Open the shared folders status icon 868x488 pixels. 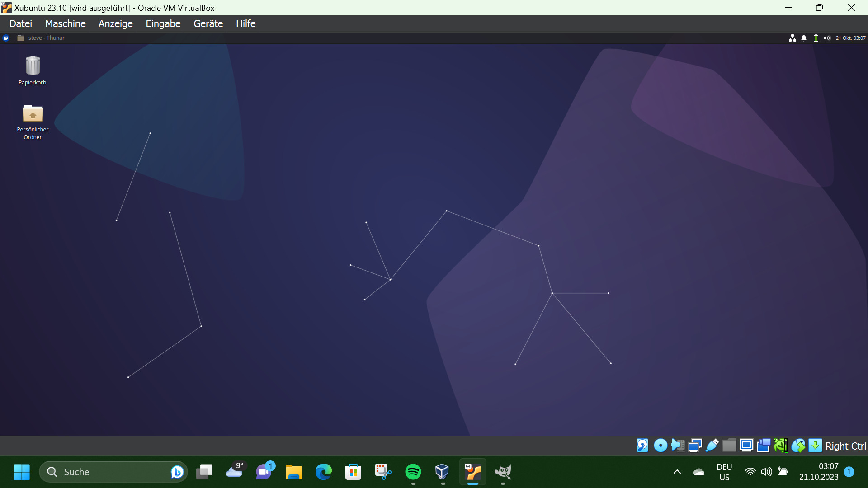click(x=729, y=446)
